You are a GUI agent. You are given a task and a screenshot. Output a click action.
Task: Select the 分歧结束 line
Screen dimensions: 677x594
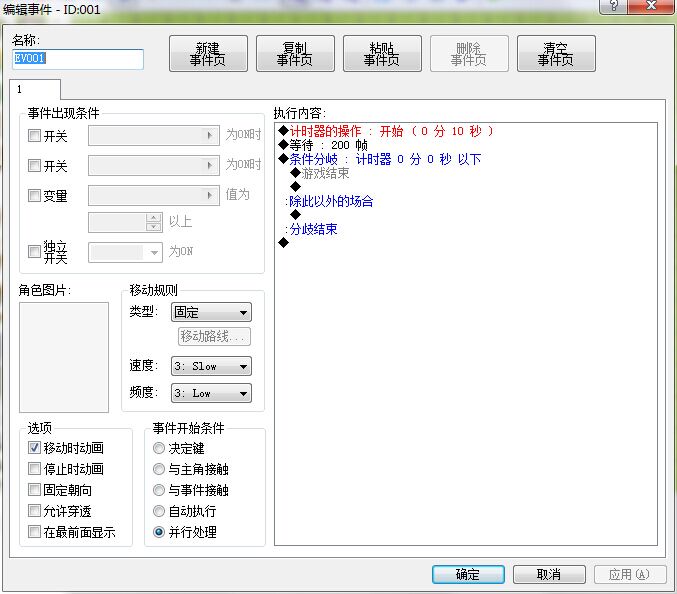click(466, 229)
